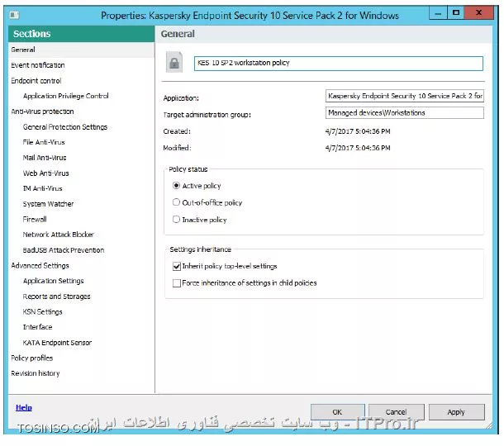Click the policy name input field

point(339,63)
